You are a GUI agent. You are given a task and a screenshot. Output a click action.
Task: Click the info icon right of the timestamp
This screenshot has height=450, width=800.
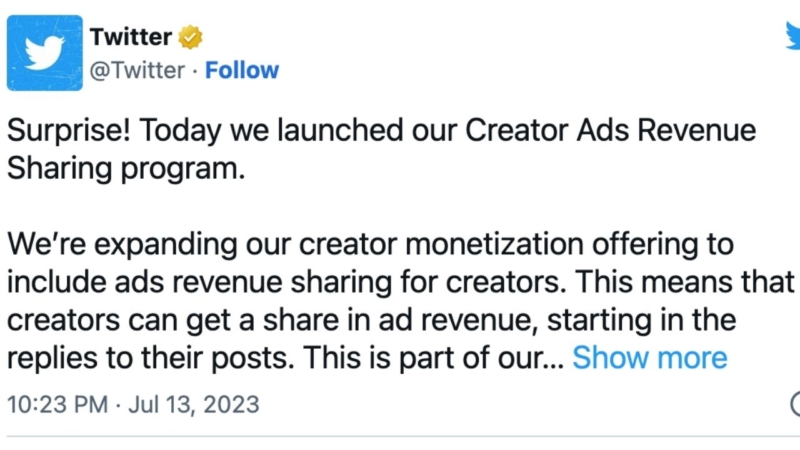(795, 405)
